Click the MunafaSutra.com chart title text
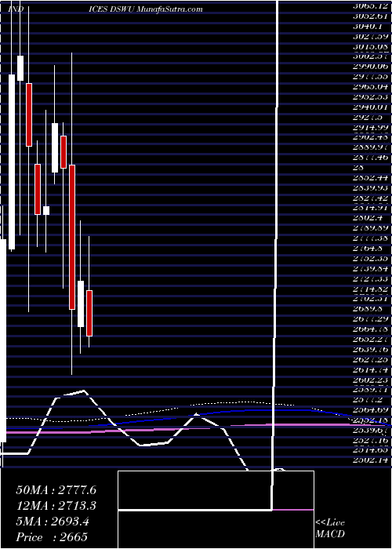The height and width of the screenshot is (549, 392). click(x=169, y=9)
